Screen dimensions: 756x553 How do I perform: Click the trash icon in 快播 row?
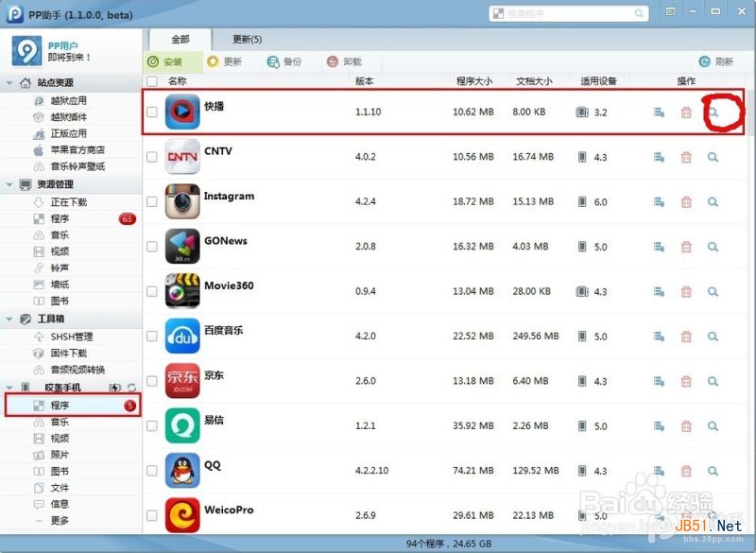pos(686,112)
